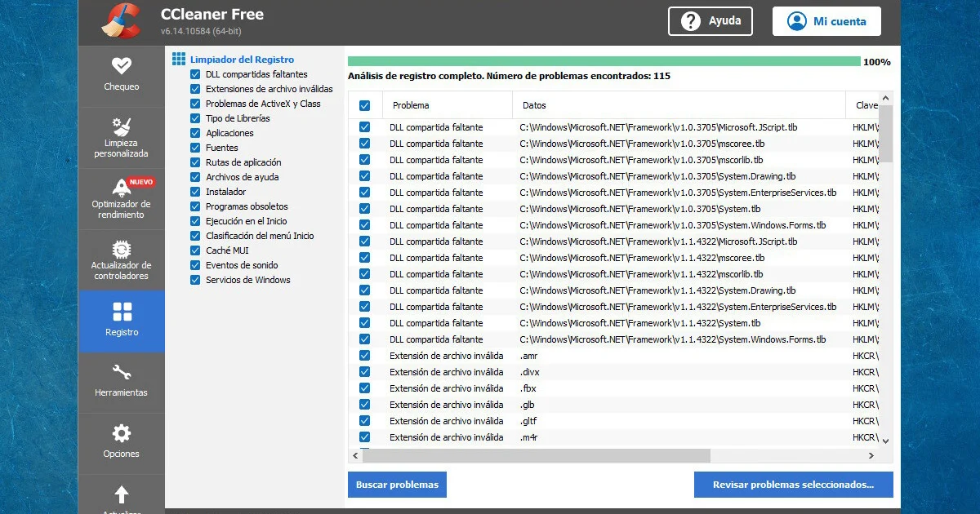The height and width of the screenshot is (514, 980).
Task: Select the .fbx invalid extension row
Action: pyautogui.click(x=613, y=388)
